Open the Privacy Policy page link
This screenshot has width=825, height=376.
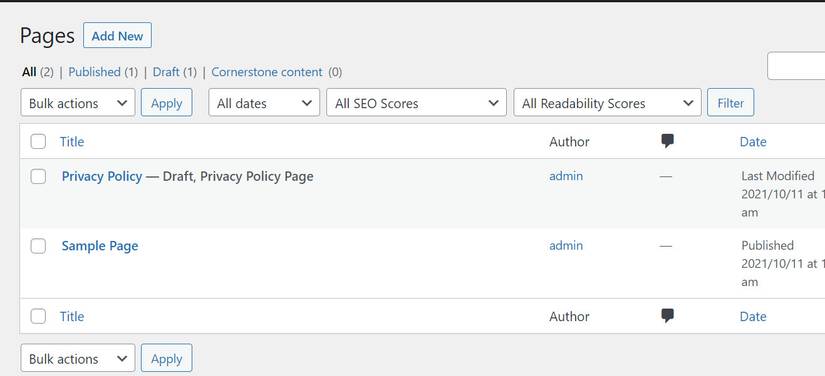coord(102,176)
